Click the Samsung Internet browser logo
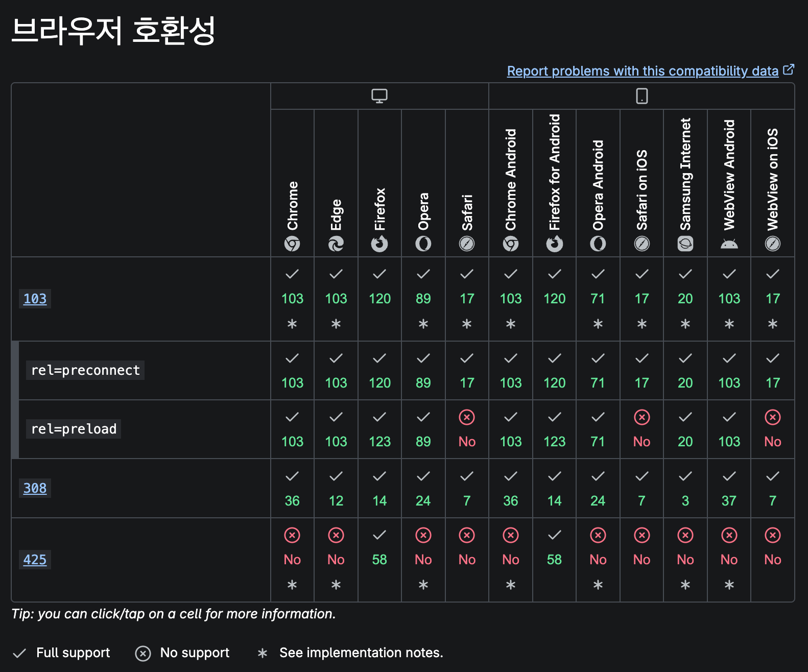 [685, 244]
